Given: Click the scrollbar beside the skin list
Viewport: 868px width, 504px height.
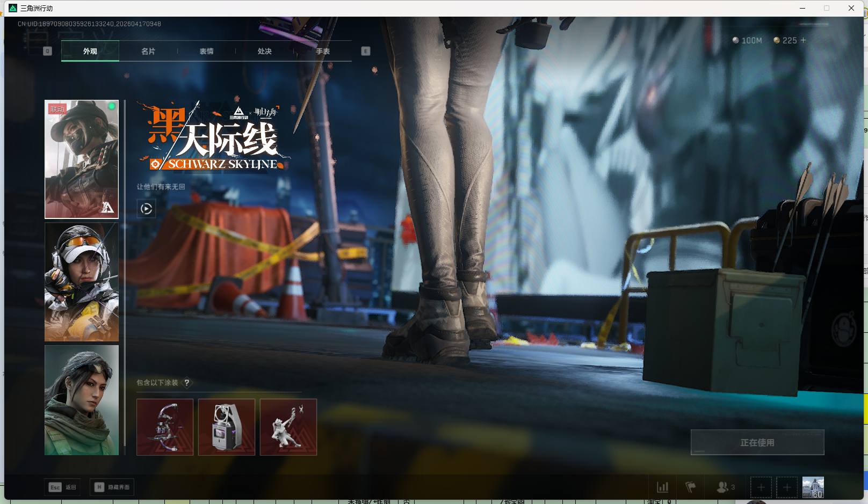Looking at the screenshot, I should point(125,273).
